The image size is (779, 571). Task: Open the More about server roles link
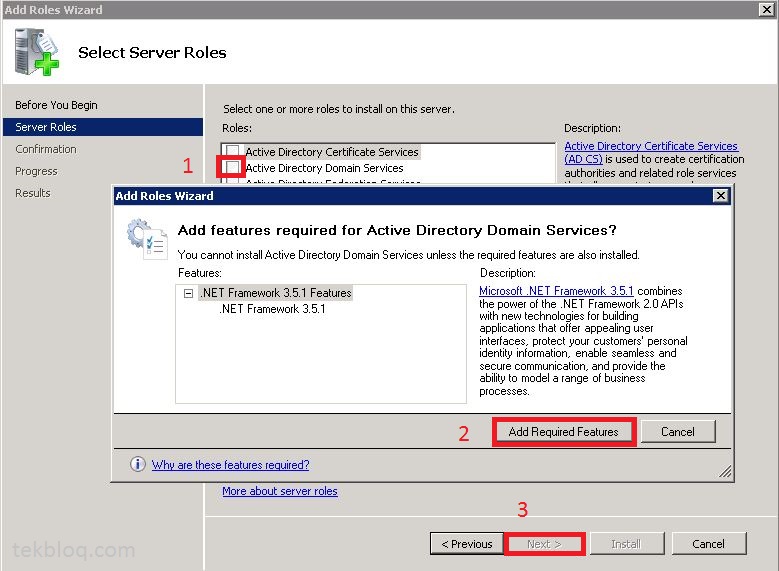tap(280, 491)
